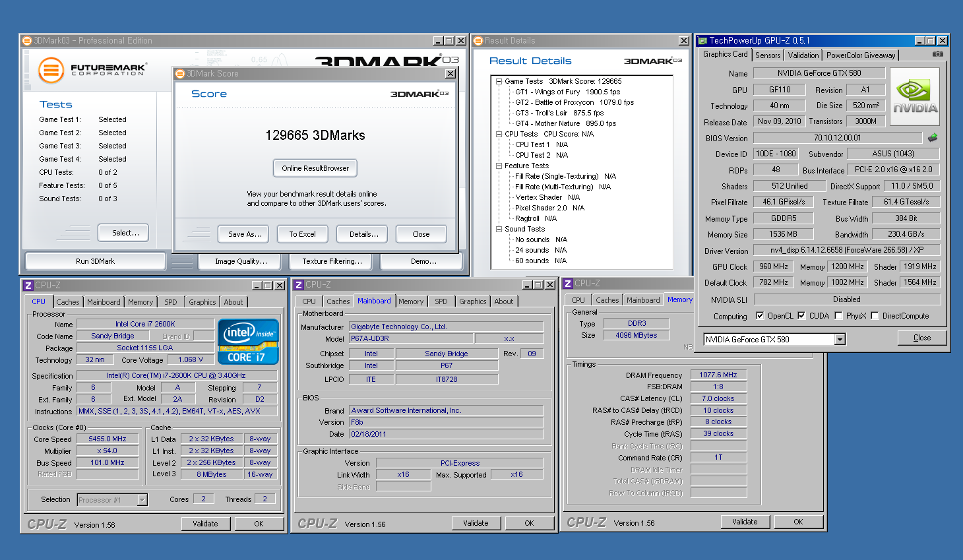The image size is (963, 560).
Task: Toggle the CUDA checkbox
Action: click(801, 316)
